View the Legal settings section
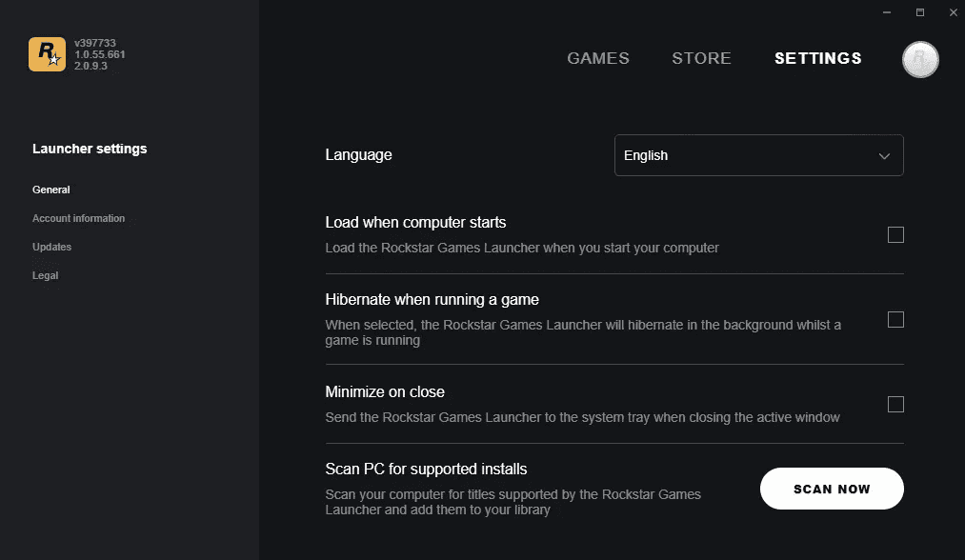 [x=45, y=275]
